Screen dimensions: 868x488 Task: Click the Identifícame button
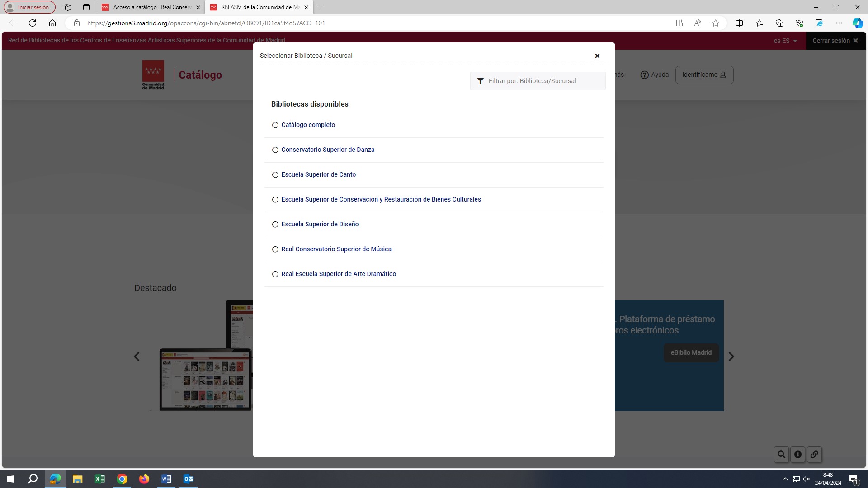point(704,75)
